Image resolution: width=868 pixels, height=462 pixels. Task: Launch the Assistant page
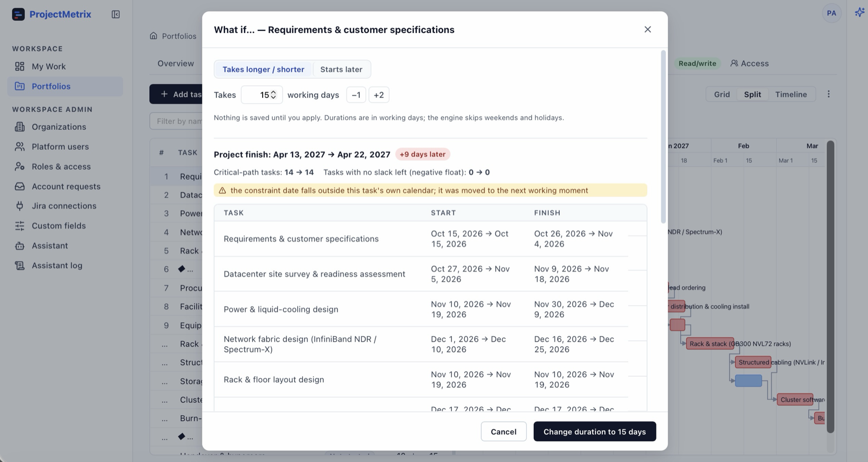pos(65,245)
